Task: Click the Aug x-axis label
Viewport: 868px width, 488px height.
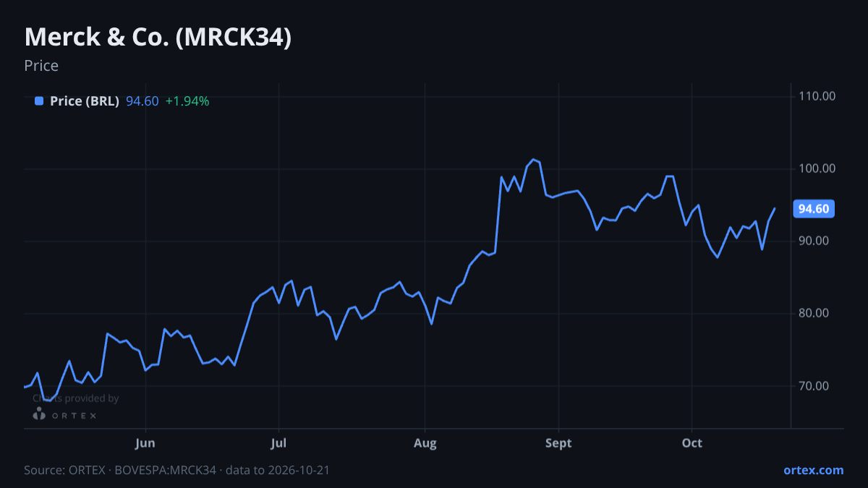Action: tap(425, 443)
